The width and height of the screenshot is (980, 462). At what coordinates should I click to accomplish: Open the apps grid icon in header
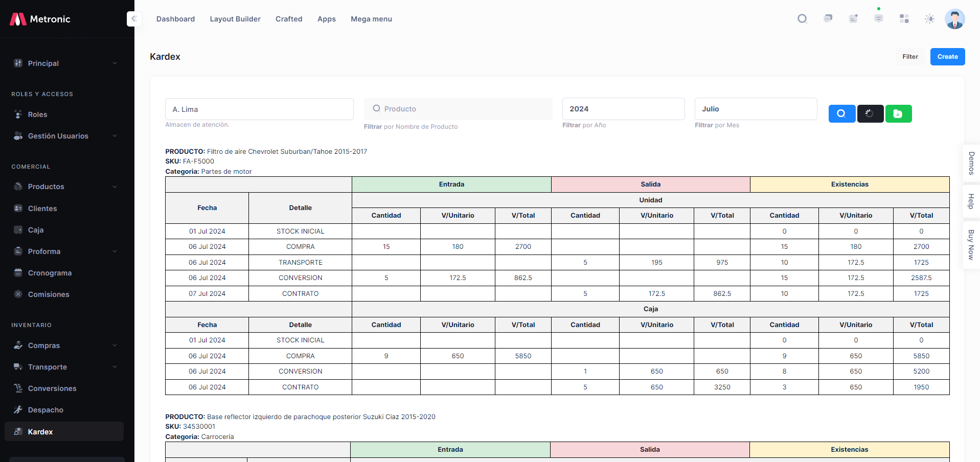click(x=904, y=19)
